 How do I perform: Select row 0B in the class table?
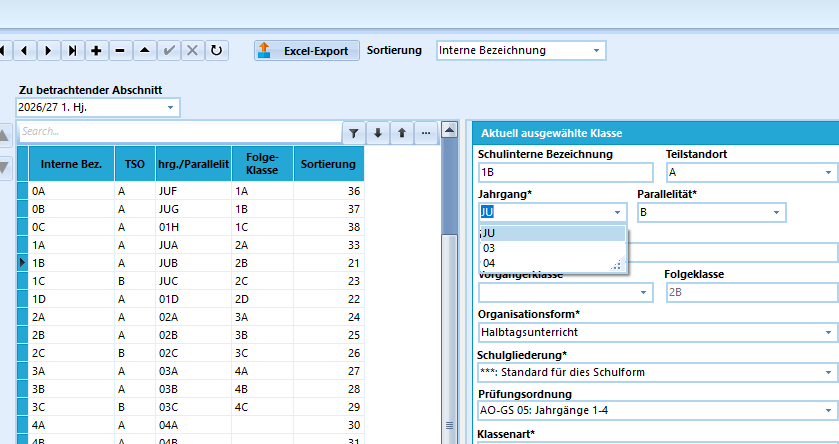(190, 209)
